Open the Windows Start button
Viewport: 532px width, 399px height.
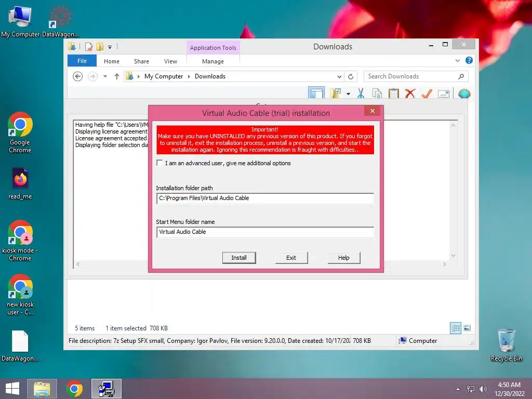click(12, 389)
